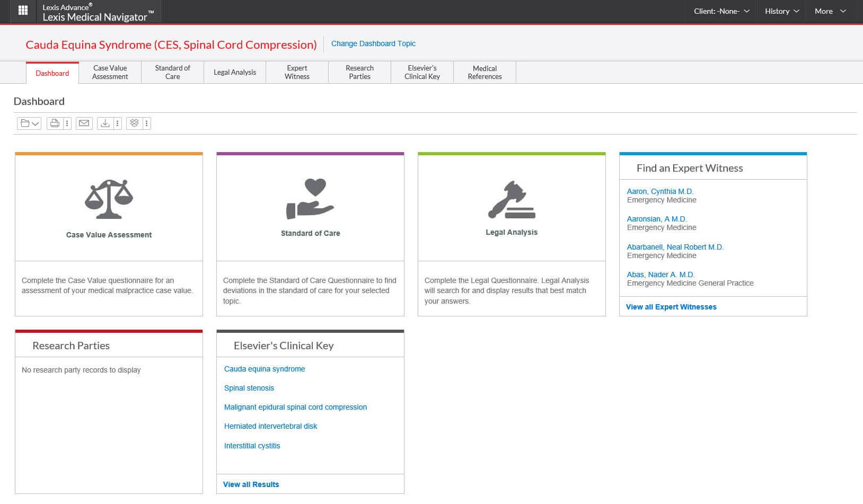Click the Standard of Care Questionnaire description
The height and width of the screenshot is (504, 863).
tap(310, 290)
